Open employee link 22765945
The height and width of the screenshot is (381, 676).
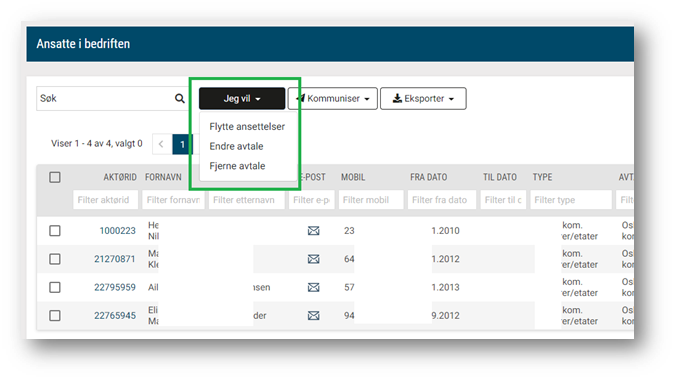coord(115,315)
